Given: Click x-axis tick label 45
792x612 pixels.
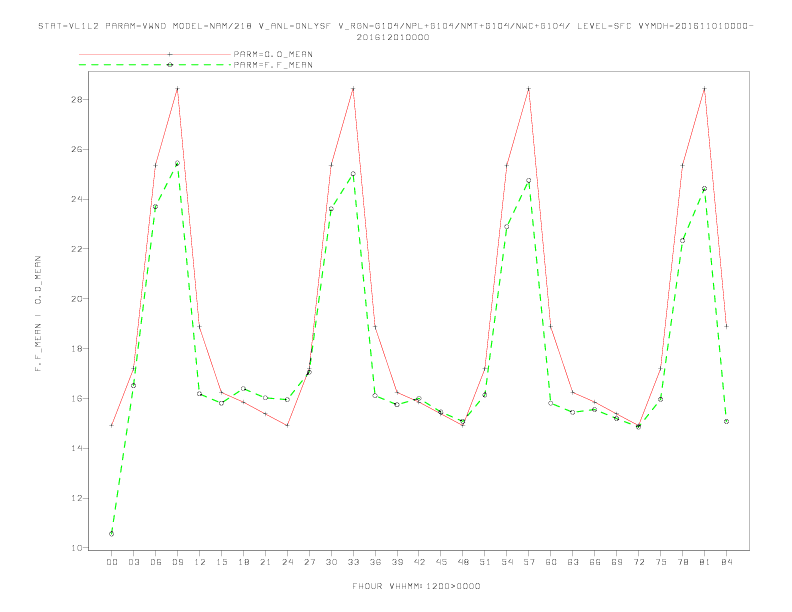Looking at the screenshot, I should click(441, 562).
